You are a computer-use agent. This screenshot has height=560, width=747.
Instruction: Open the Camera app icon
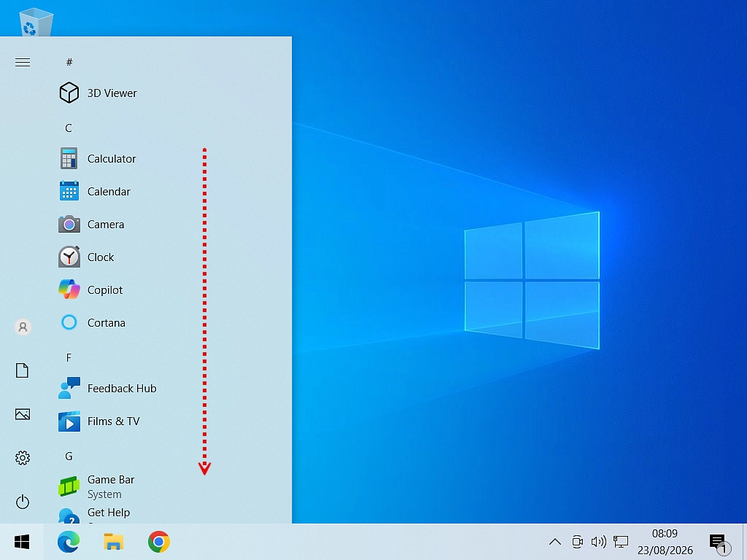pyautogui.click(x=69, y=224)
